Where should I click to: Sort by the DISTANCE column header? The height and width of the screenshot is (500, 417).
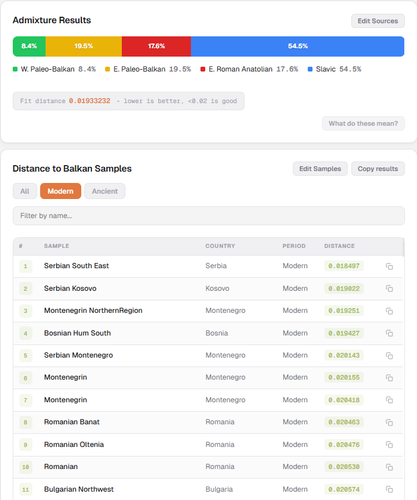[x=339, y=246]
